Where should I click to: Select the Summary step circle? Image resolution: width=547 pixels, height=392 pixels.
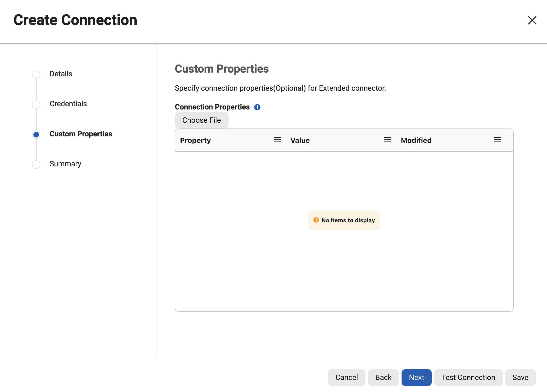tap(36, 164)
